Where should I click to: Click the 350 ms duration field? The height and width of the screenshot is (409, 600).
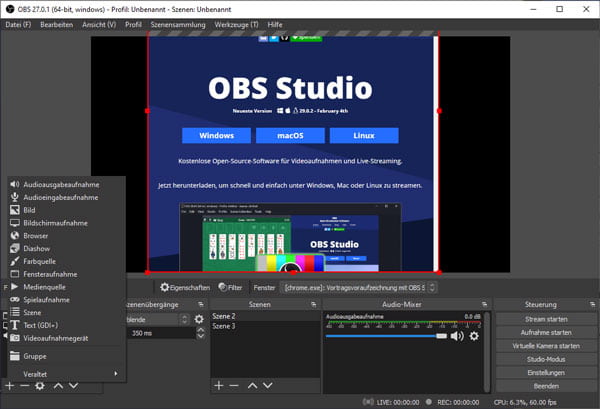[x=161, y=333]
